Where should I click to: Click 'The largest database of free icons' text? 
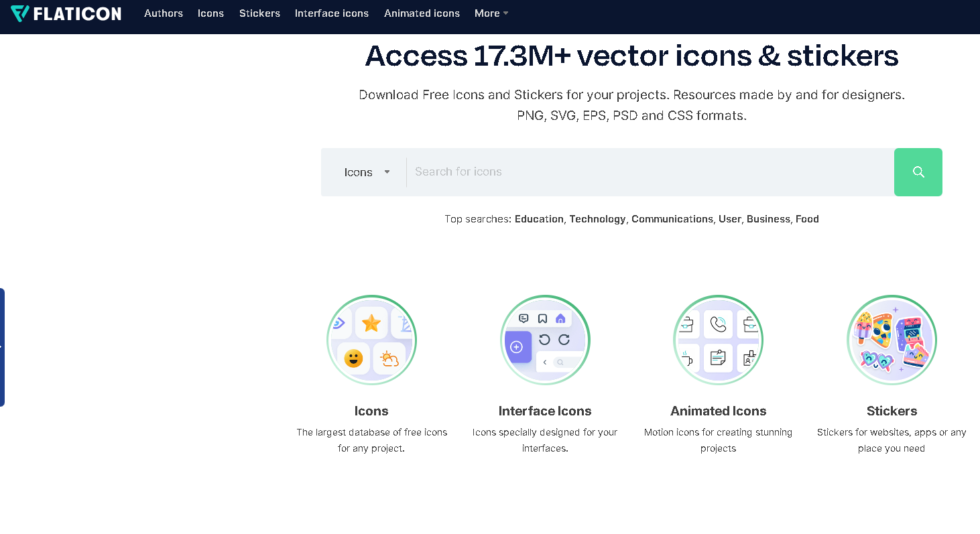[371, 440]
